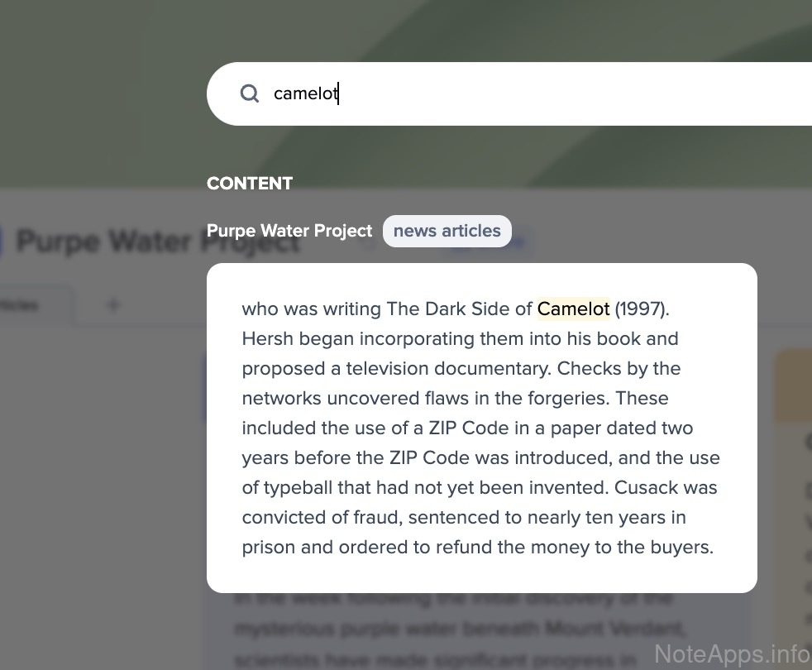Click the CONTENT section heading
The height and width of the screenshot is (670, 812).
[x=250, y=183]
